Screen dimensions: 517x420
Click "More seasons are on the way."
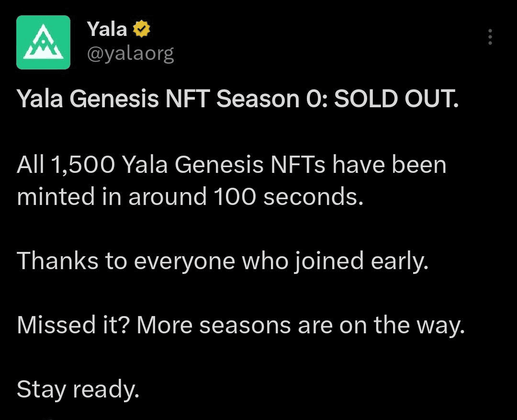click(x=301, y=326)
